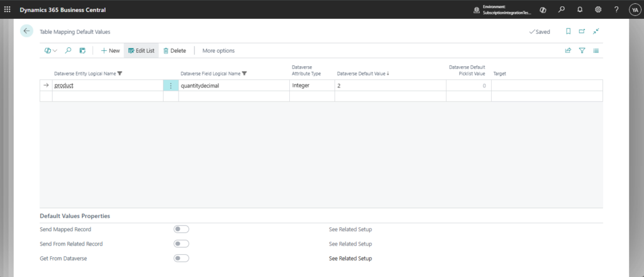The width and height of the screenshot is (644, 277).
Task: Open More options menu
Action: tap(218, 50)
